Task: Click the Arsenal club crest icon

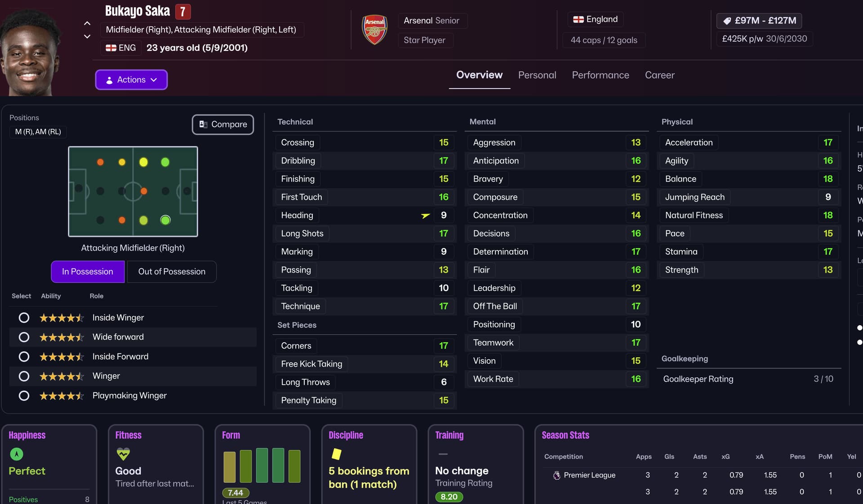Action: [374, 30]
